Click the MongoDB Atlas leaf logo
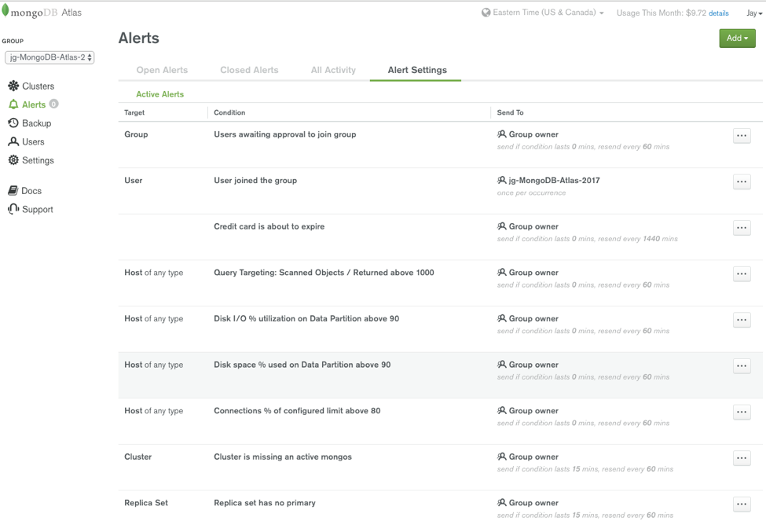The width and height of the screenshot is (766, 532). point(5,13)
